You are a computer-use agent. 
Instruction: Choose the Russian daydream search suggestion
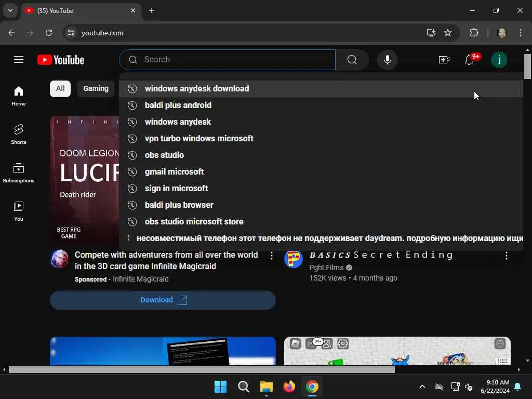point(321,238)
